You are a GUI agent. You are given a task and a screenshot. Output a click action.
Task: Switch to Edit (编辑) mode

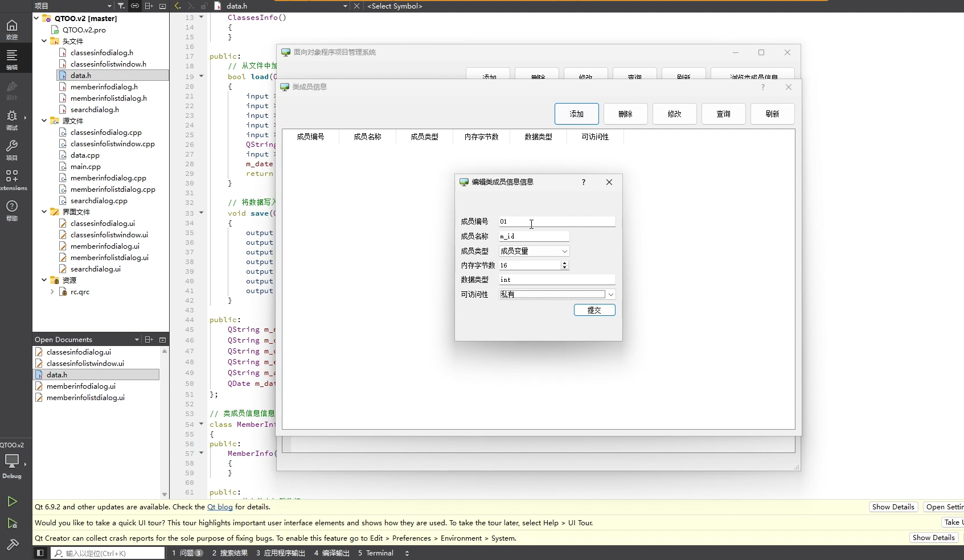[x=12, y=60]
